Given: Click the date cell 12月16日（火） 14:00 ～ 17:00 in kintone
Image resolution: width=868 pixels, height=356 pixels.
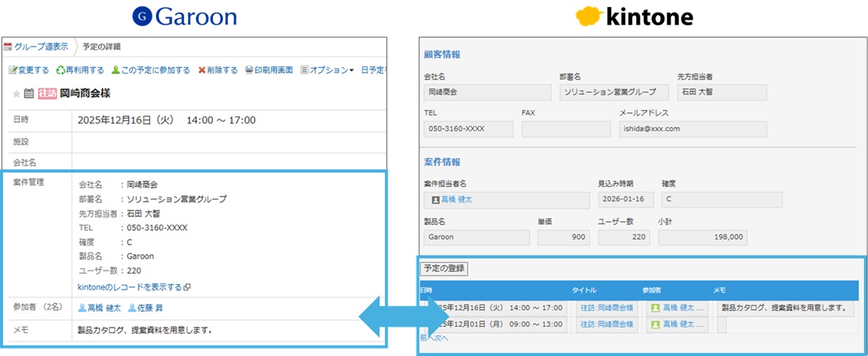Looking at the screenshot, I should (496, 308).
